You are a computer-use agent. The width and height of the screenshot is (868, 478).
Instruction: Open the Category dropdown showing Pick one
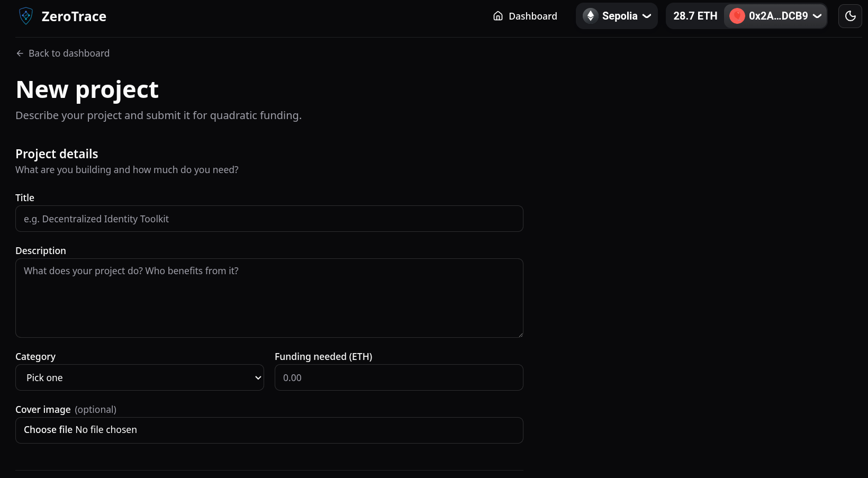(139, 377)
